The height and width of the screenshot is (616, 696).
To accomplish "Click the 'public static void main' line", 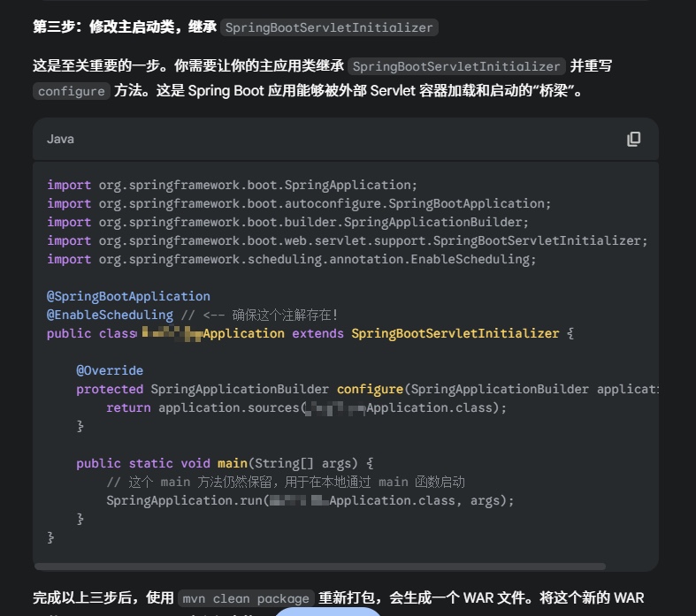I will (x=225, y=463).
